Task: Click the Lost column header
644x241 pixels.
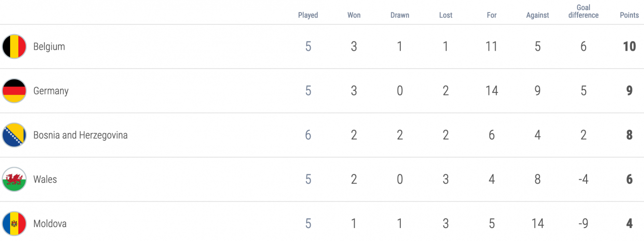Action: tap(446, 15)
